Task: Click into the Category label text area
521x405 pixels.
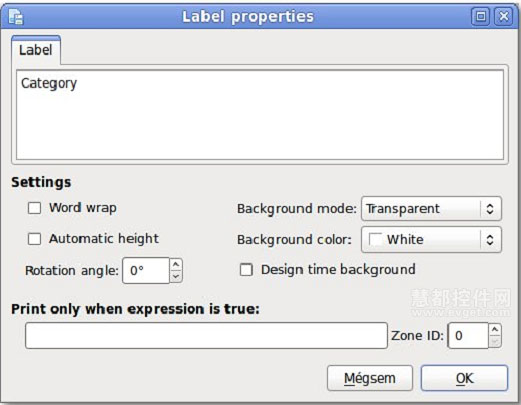Action: [x=260, y=115]
